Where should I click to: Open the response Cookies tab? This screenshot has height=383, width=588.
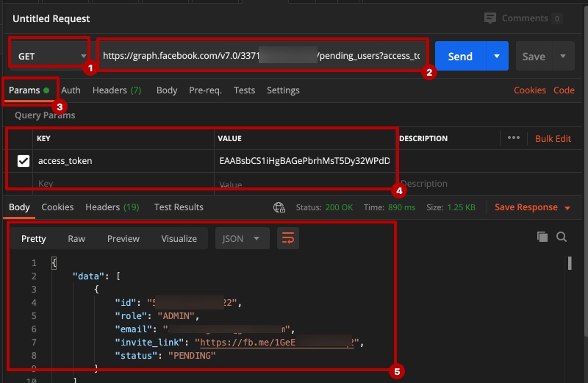[x=57, y=207]
